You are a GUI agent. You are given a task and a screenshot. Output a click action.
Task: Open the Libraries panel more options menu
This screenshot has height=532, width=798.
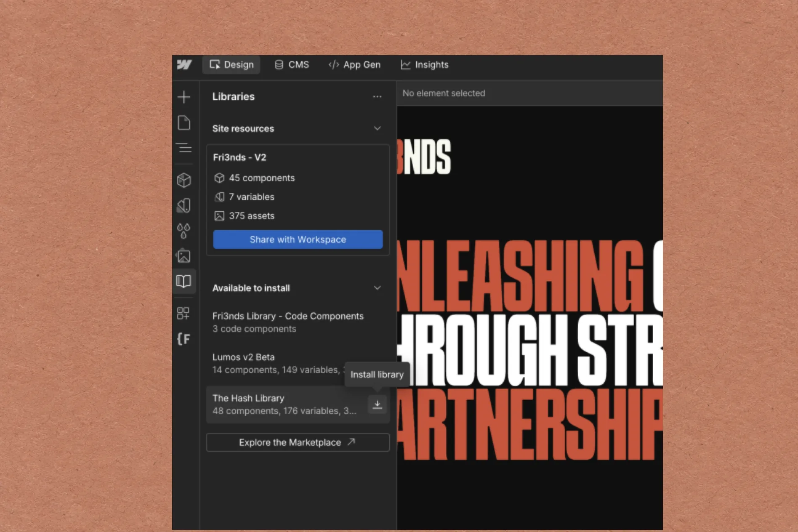[377, 97]
